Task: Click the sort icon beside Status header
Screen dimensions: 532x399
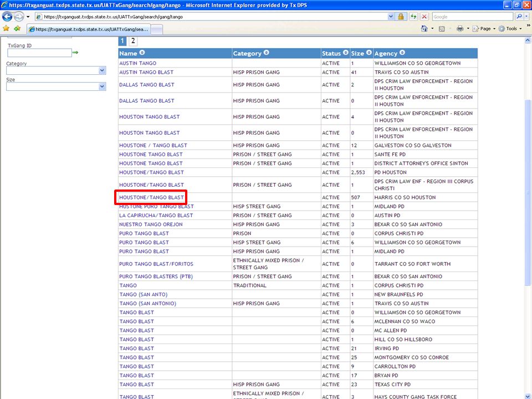Action: tap(345, 53)
